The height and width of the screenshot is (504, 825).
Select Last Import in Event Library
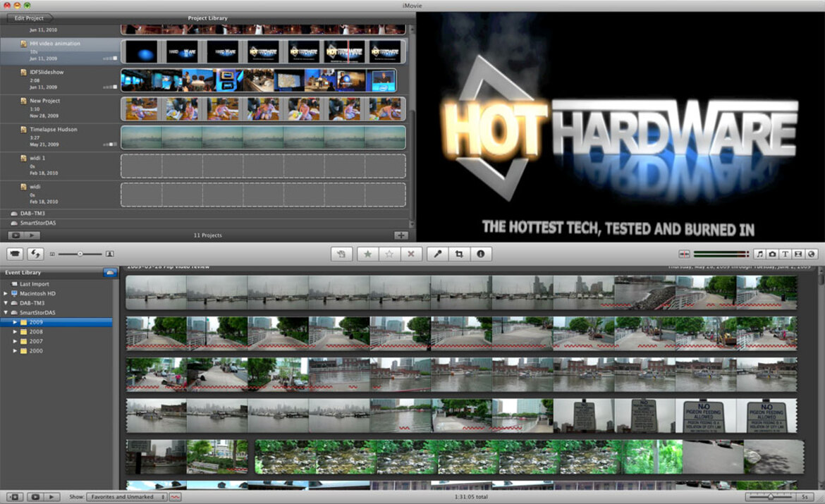pos(35,284)
